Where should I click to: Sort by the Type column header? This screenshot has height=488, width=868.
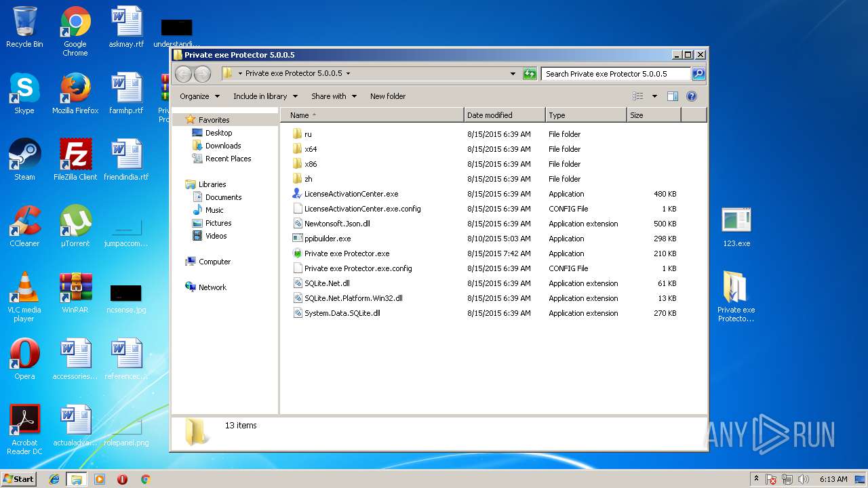586,115
